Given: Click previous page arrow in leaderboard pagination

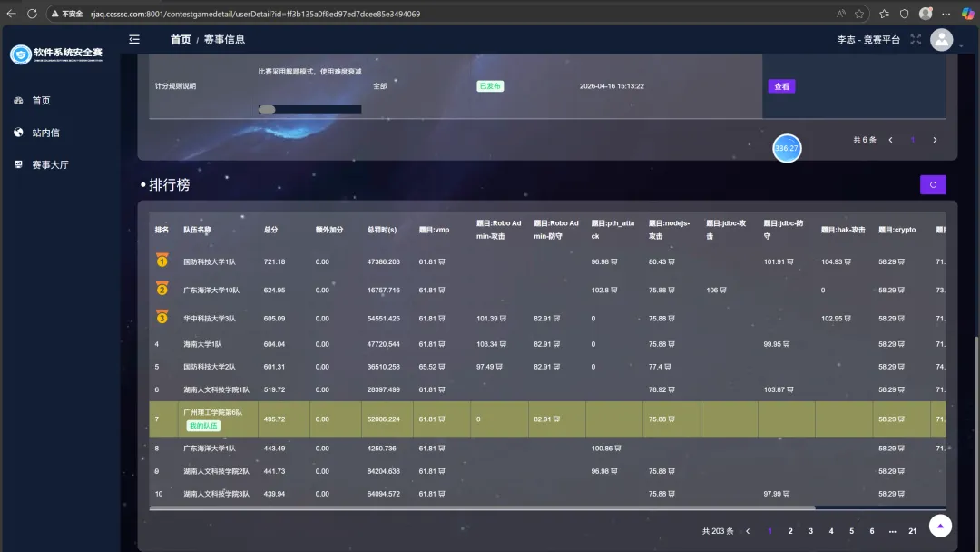Looking at the screenshot, I should pyautogui.click(x=748, y=531).
